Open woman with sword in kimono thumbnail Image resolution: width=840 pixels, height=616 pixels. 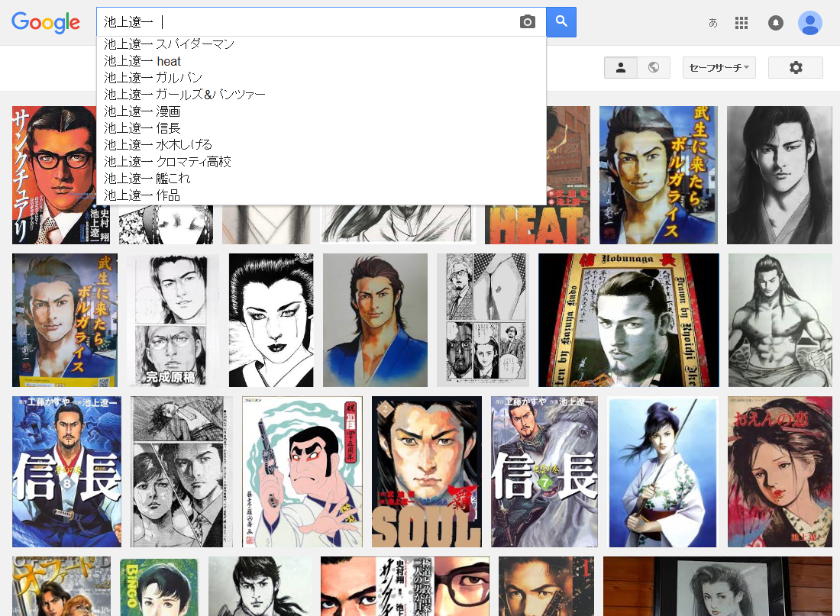663,472
